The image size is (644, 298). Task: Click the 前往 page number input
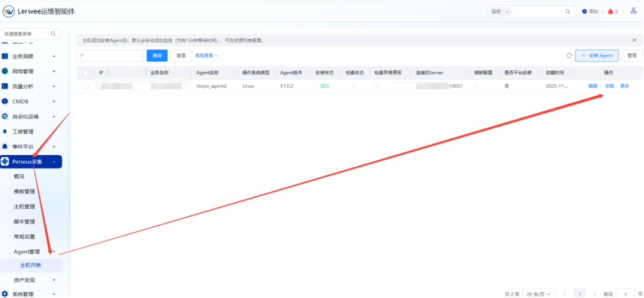[625, 294]
